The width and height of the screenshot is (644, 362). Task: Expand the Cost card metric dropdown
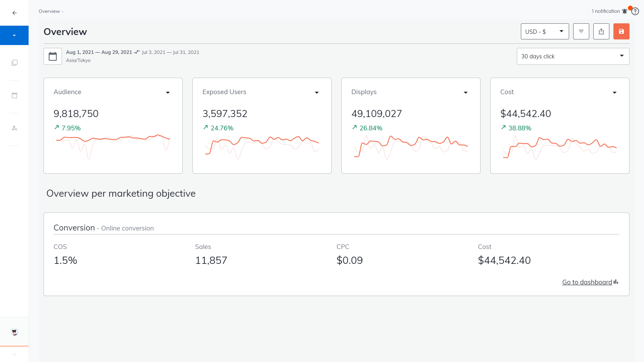pos(615,93)
